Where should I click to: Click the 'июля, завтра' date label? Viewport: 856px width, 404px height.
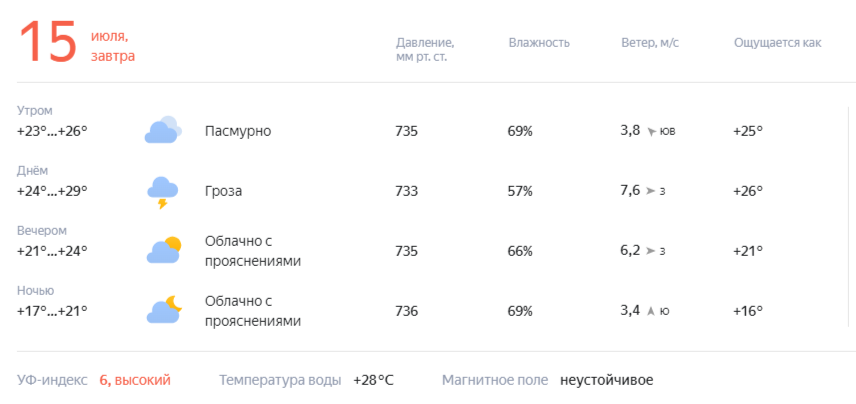point(113,46)
